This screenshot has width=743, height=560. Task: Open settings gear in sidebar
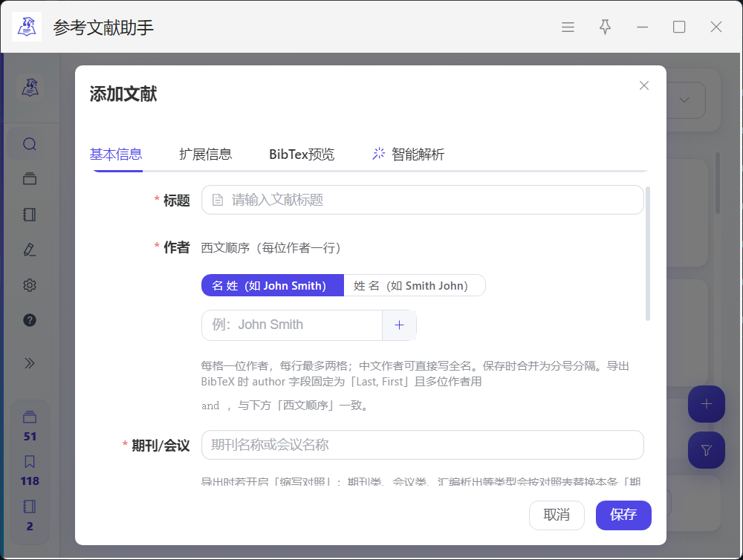coord(30,285)
